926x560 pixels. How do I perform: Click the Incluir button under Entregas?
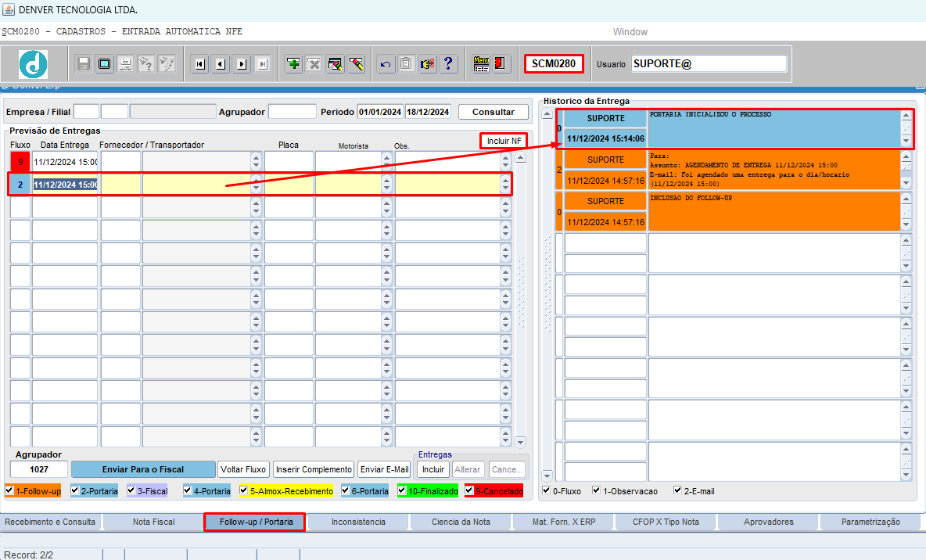[433, 469]
